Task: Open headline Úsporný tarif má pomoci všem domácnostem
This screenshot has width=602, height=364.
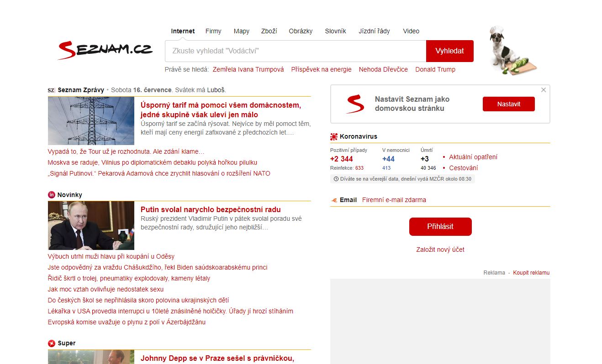Action: coord(221,110)
